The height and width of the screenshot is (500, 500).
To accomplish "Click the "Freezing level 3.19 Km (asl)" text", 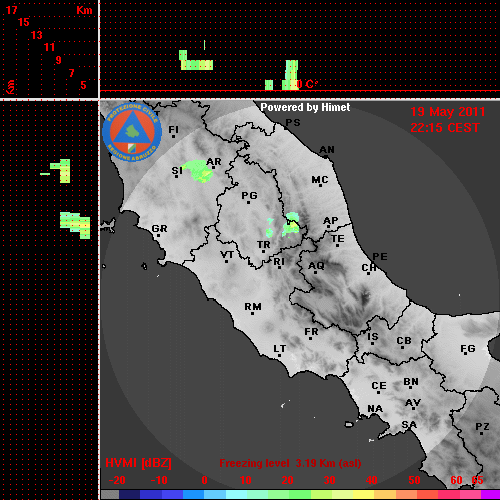I will [x=290, y=463].
